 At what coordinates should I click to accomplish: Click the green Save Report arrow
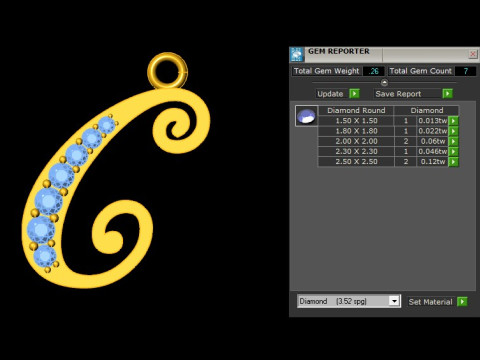447,94
